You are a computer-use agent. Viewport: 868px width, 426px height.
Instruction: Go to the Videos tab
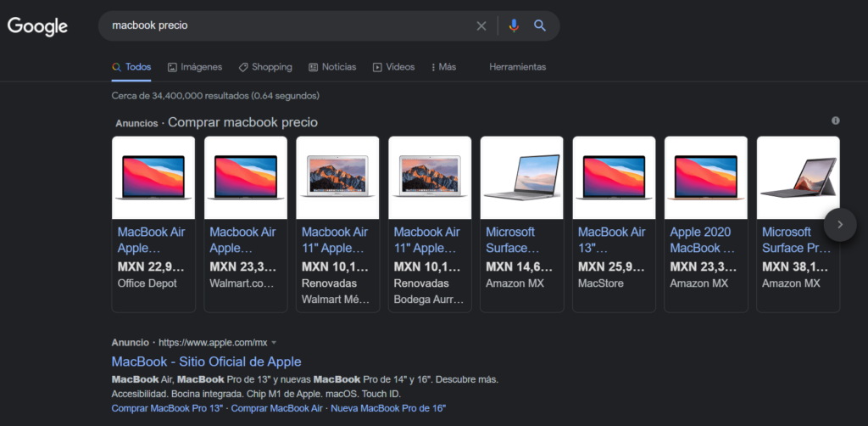coord(393,67)
